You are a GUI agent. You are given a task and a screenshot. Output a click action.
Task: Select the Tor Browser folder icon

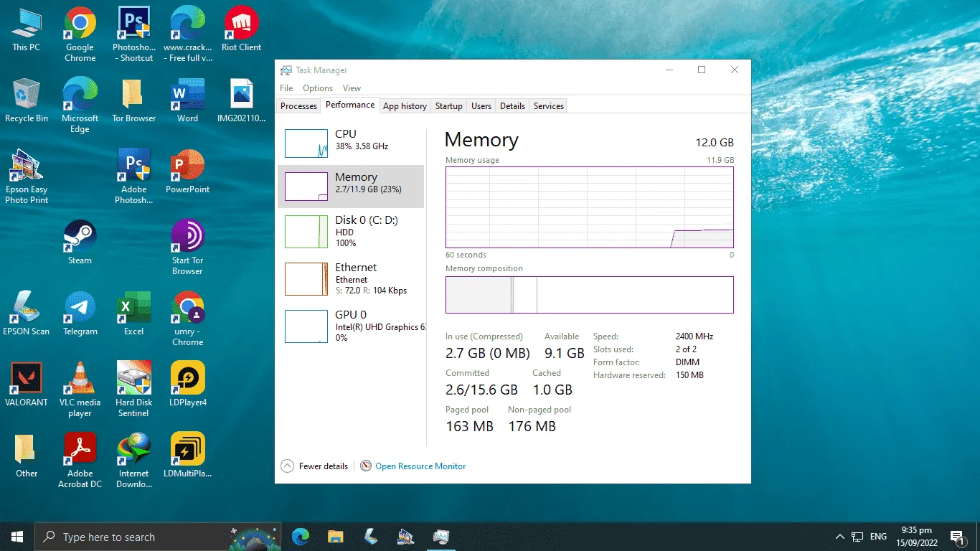click(x=133, y=100)
